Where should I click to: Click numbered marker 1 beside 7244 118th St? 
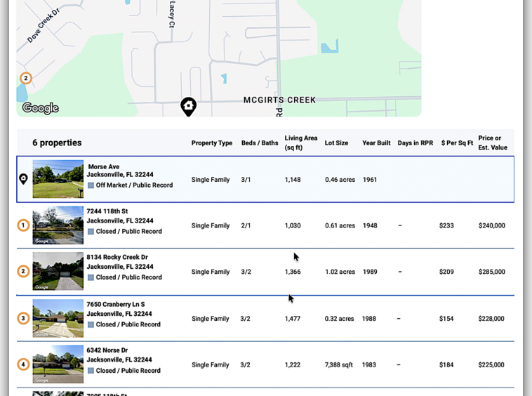coord(23,225)
